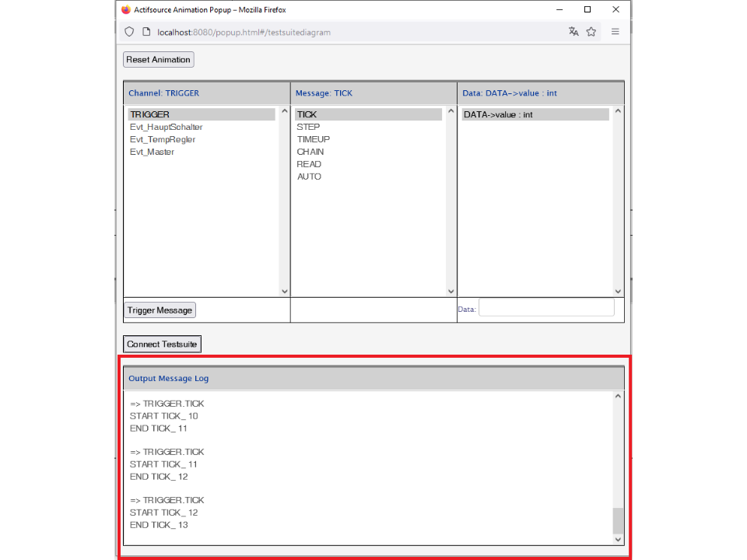Image resolution: width=747 pixels, height=560 pixels.
Task: Click the shield tracking protection icon
Action: coord(129,32)
